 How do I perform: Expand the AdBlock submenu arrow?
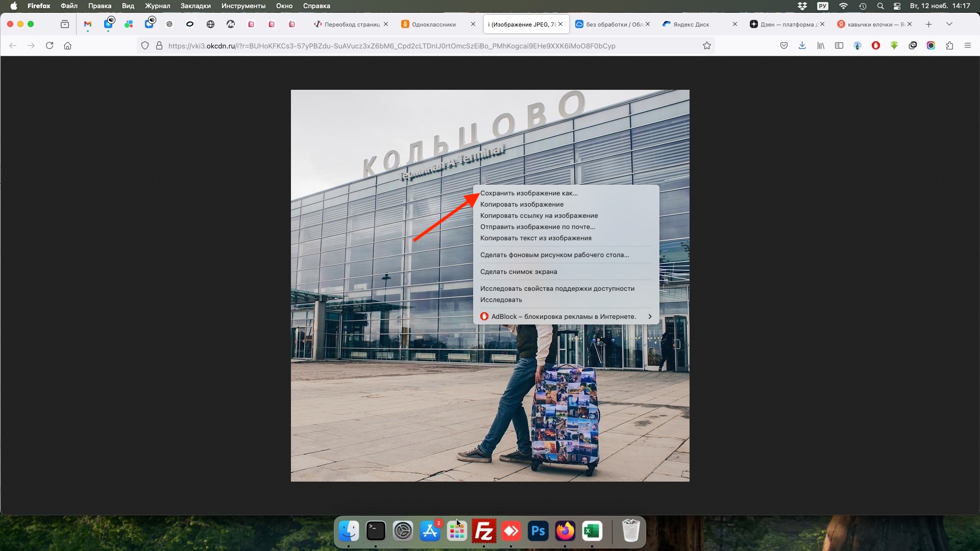pyautogui.click(x=650, y=317)
